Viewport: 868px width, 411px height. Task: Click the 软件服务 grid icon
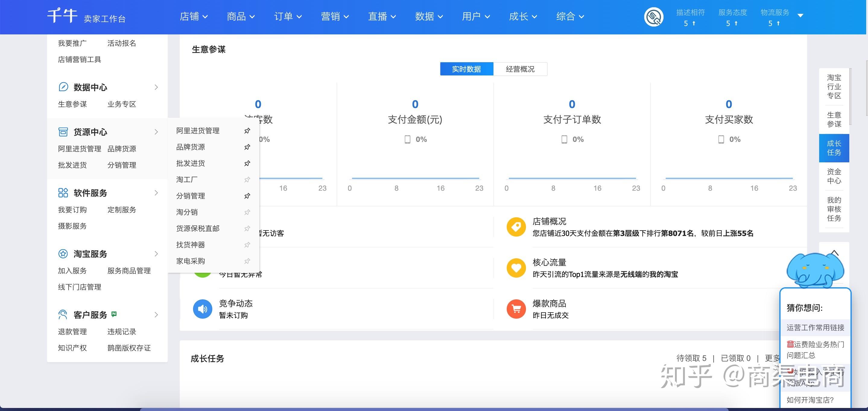(x=63, y=193)
